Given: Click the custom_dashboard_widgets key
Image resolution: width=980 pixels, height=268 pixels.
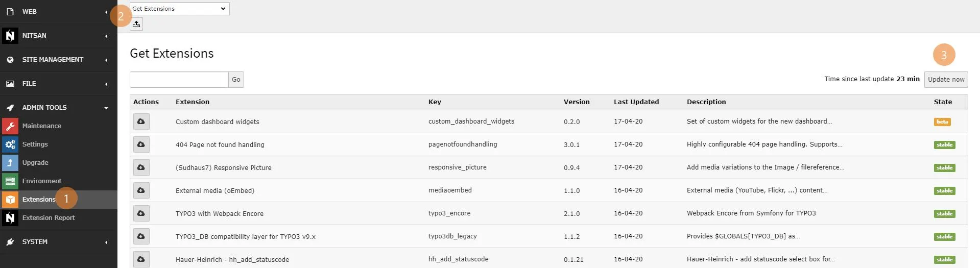Looking at the screenshot, I should pyautogui.click(x=471, y=121).
